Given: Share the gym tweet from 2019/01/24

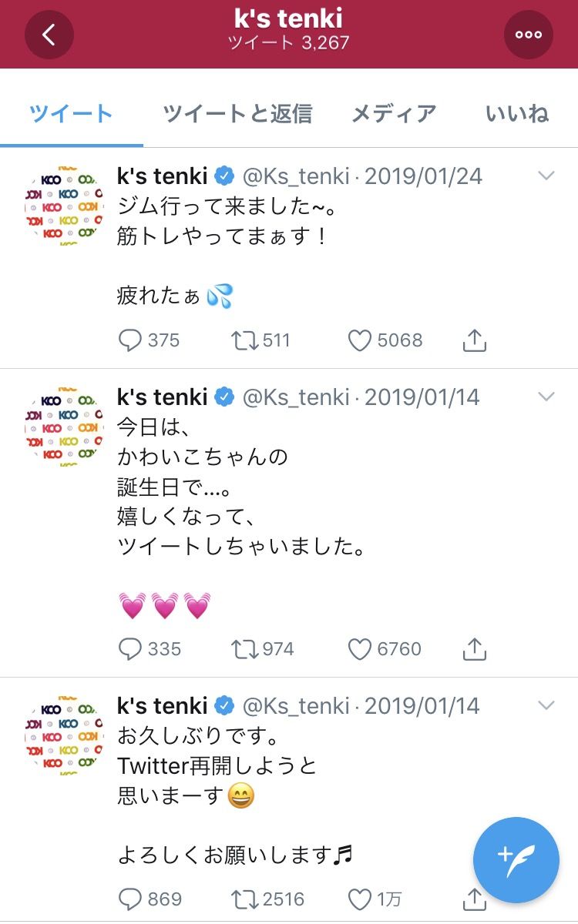Looking at the screenshot, I should pyautogui.click(x=475, y=340).
